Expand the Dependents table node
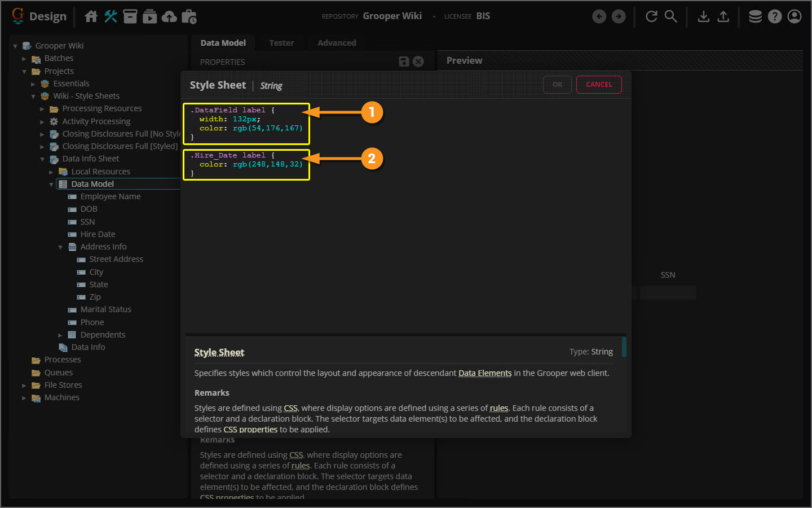This screenshot has height=508, width=812. click(60, 335)
